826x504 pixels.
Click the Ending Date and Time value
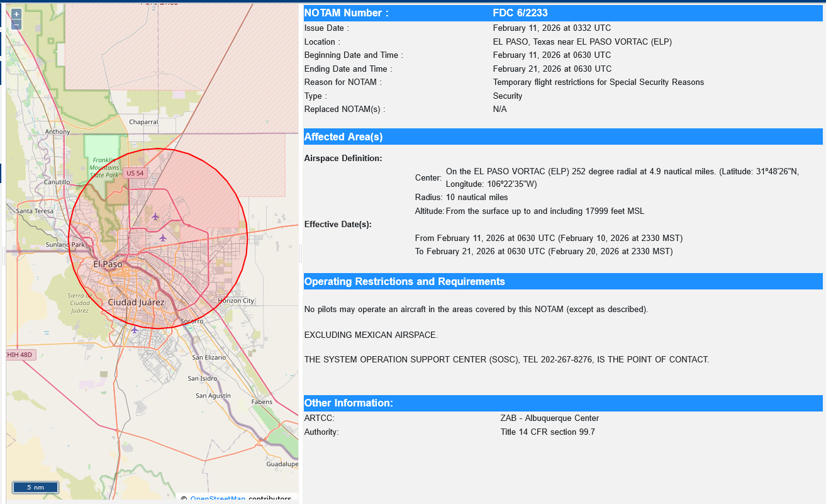click(552, 69)
